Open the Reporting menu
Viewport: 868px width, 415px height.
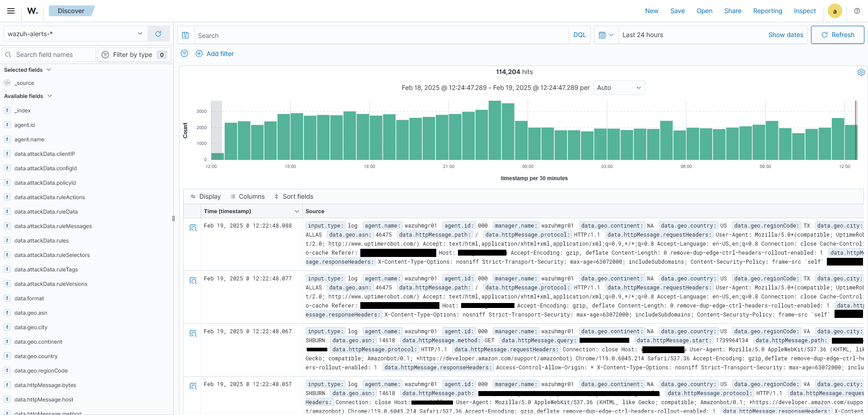click(x=767, y=11)
